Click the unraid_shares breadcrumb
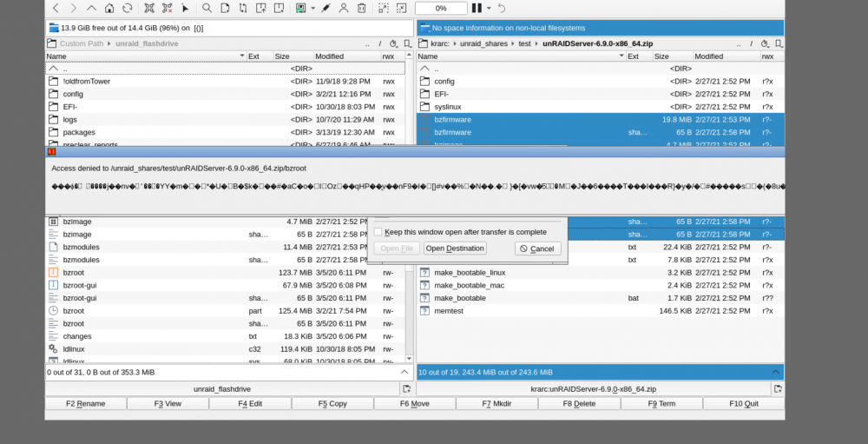 [x=483, y=43]
